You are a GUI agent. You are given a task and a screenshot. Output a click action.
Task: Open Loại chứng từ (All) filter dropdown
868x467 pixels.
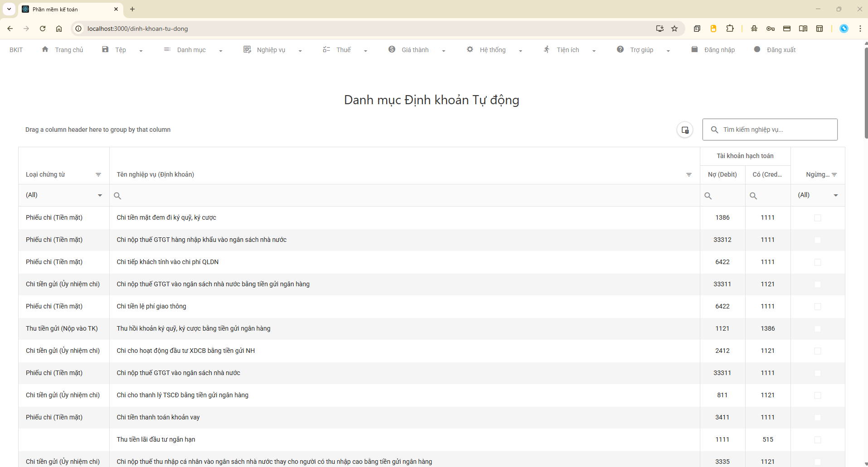pos(100,195)
